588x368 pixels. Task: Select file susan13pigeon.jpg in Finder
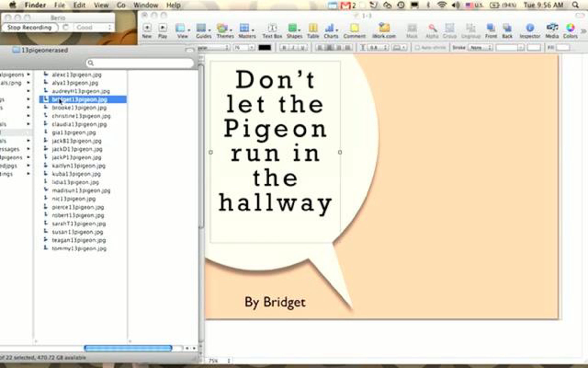(x=77, y=232)
